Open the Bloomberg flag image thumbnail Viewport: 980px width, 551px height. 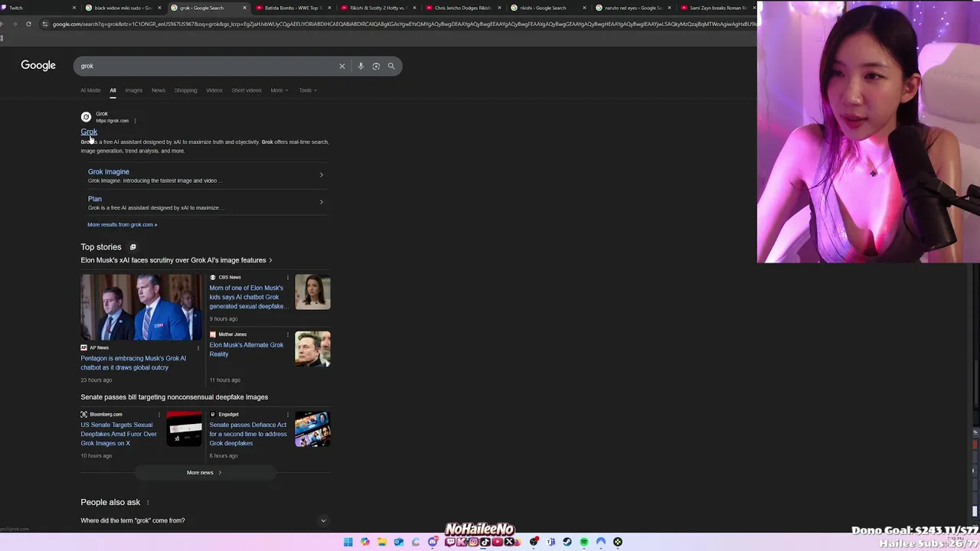coord(185,429)
